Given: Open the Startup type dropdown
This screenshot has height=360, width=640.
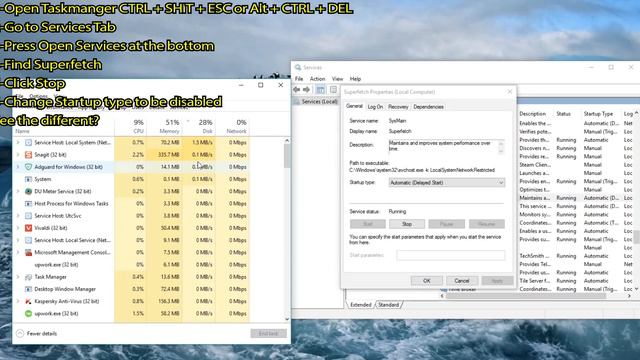Looking at the screenshot, I should [447, 182].
